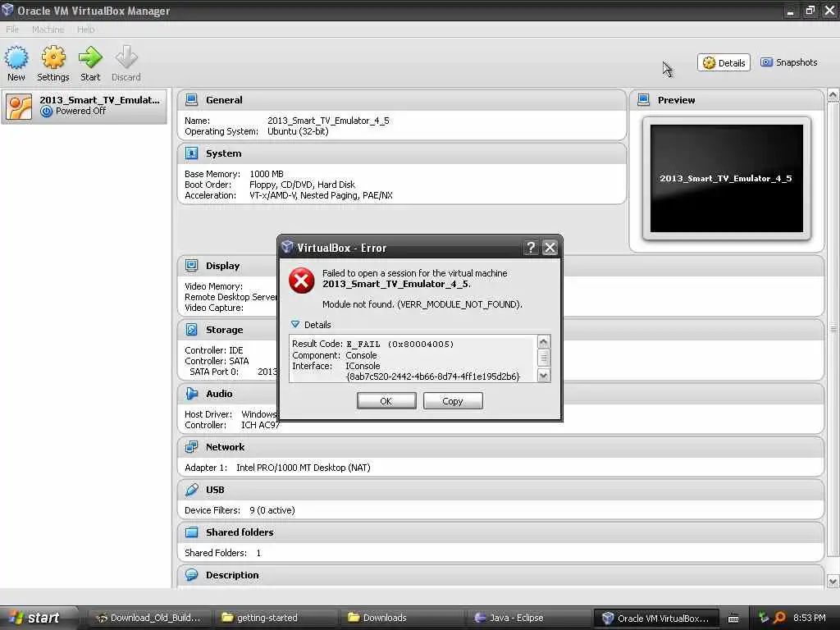Click the taskbar clock showing 8:53 PM
This screenshot has width=840, height=630.
[810, 619]
